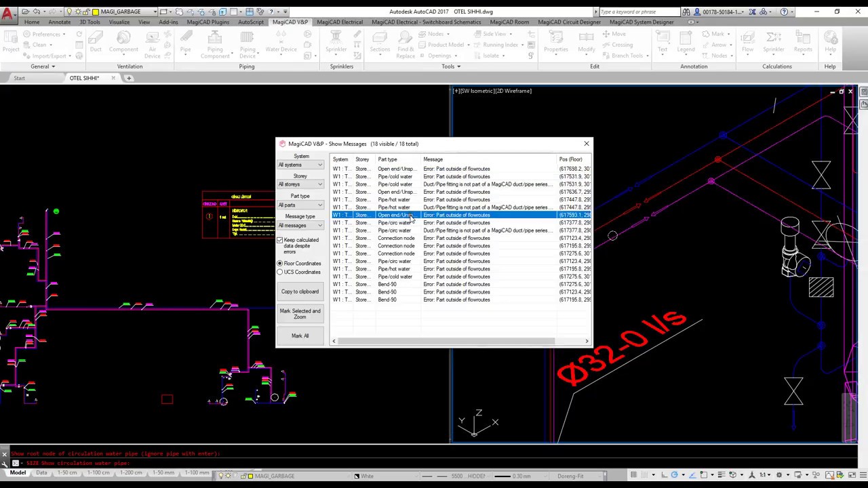The height and width of the screenshot is (488, 868).
Task: Click the Modify tool icon
Action: pos(586,43)
